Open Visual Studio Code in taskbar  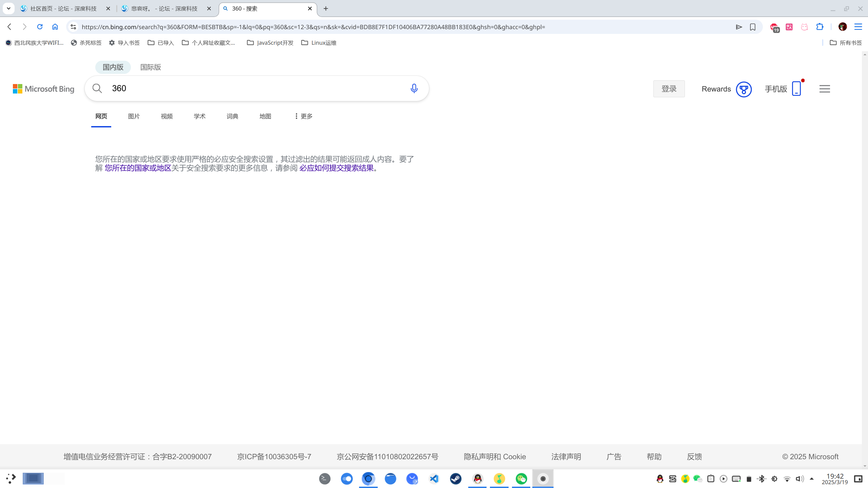[434, 479]
